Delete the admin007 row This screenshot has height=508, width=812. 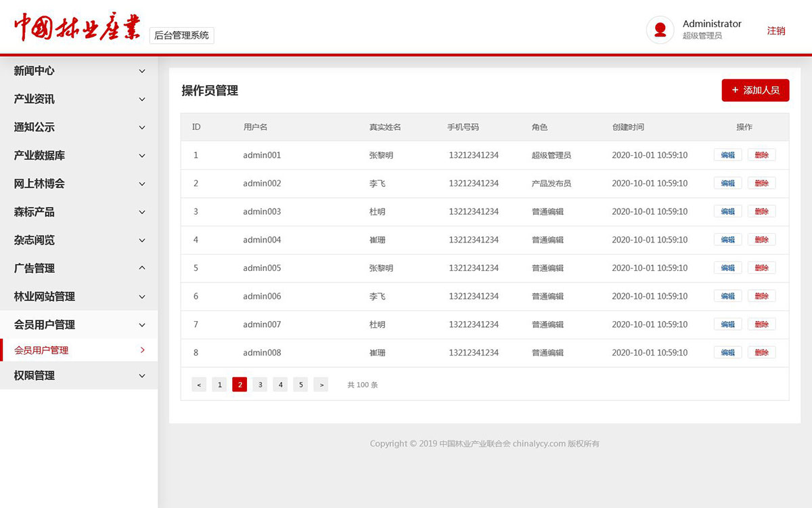point(762,324)
